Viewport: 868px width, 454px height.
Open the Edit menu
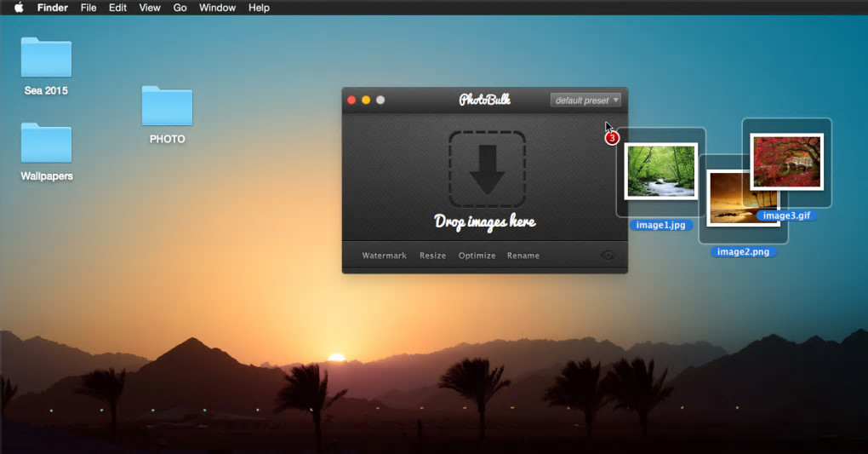pos(118,8)
